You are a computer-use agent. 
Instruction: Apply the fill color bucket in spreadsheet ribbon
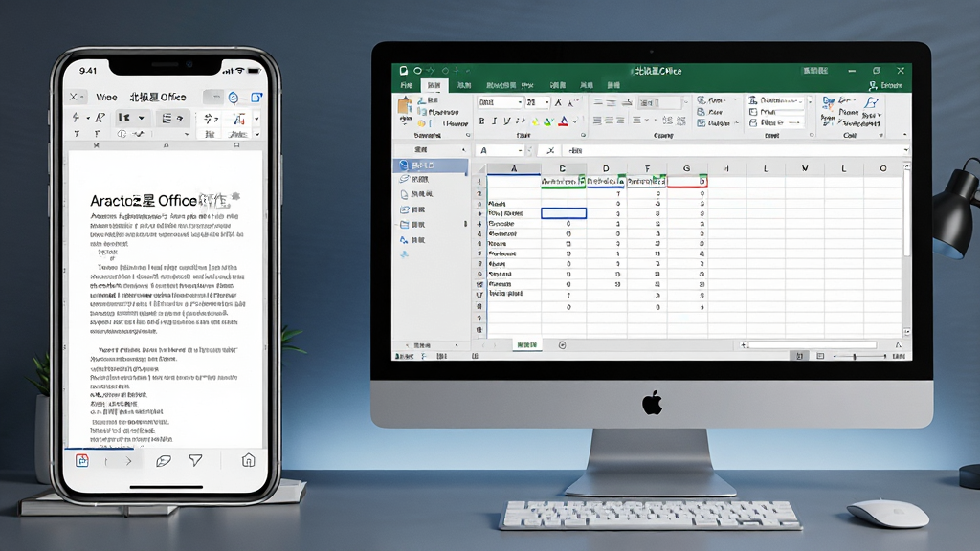pos(548,121)
